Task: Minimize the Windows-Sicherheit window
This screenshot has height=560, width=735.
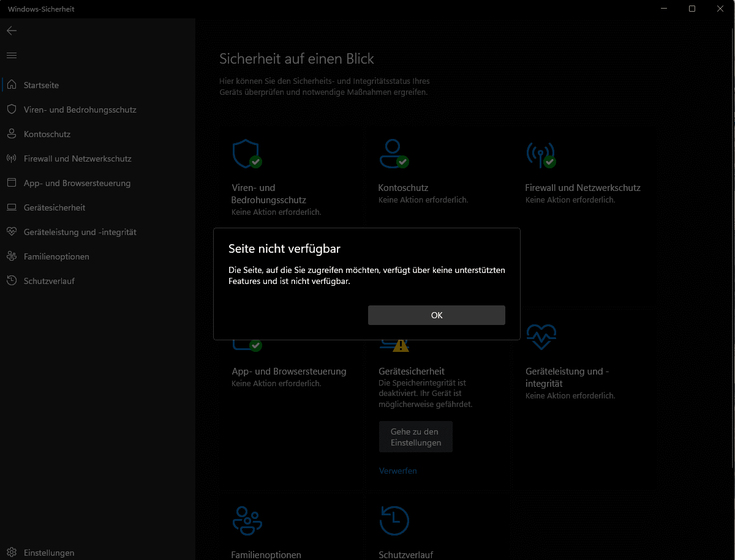Action: pyautogui.click(x=664, y=9)
